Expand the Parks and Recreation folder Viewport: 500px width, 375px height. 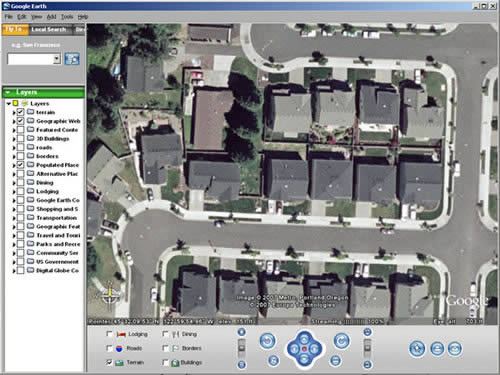click(14, 244)
